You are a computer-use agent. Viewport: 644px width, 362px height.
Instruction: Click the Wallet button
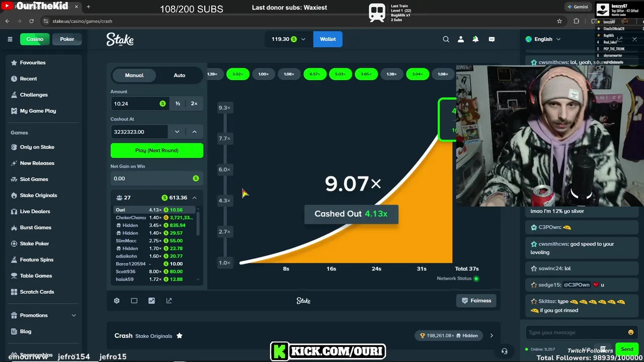(328, 39)
